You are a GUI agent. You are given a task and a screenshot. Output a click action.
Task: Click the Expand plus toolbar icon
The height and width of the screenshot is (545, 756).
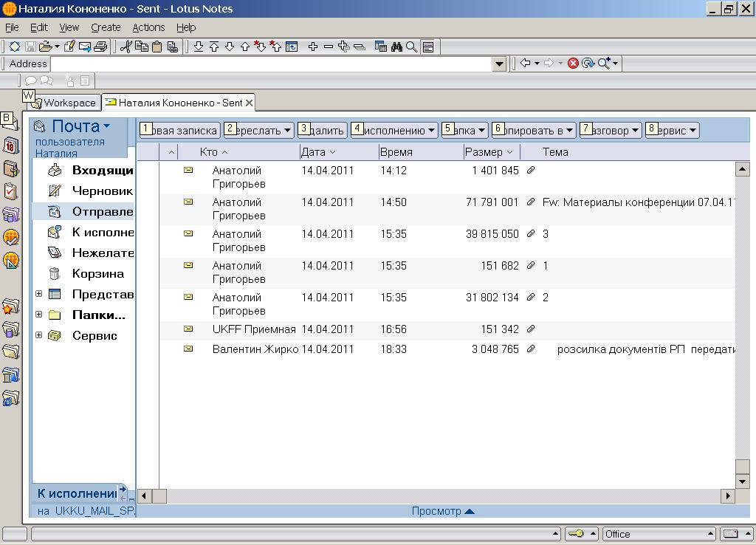313,47
